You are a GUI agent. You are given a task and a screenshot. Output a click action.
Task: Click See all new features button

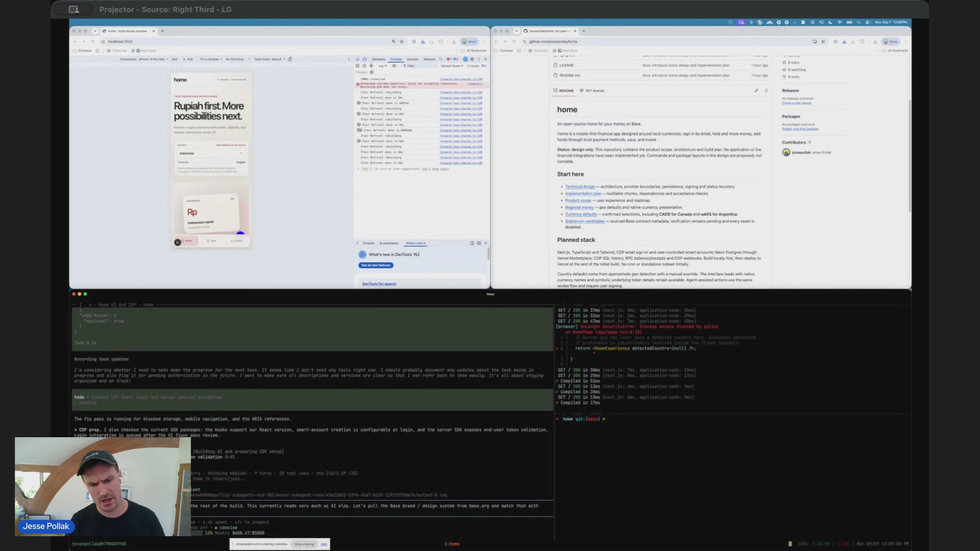tap(376, 265)
